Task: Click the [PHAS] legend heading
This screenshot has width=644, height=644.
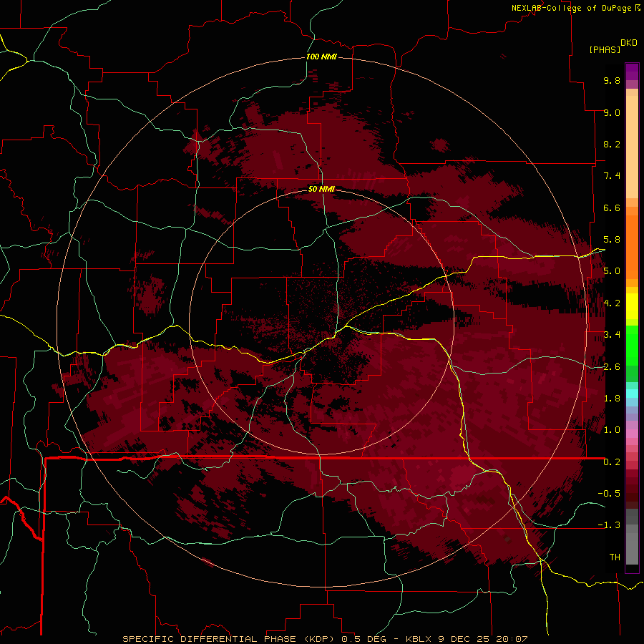Action: click(605, 49)
